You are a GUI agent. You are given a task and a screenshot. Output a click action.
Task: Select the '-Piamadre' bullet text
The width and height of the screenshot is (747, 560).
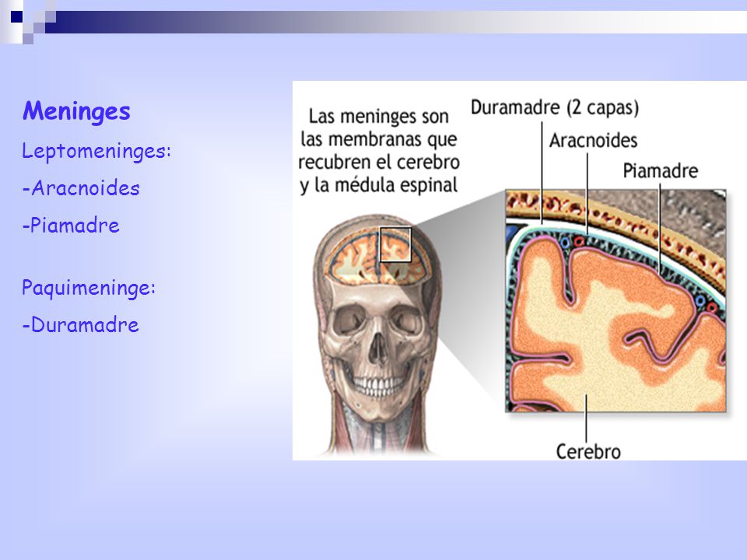71,226
